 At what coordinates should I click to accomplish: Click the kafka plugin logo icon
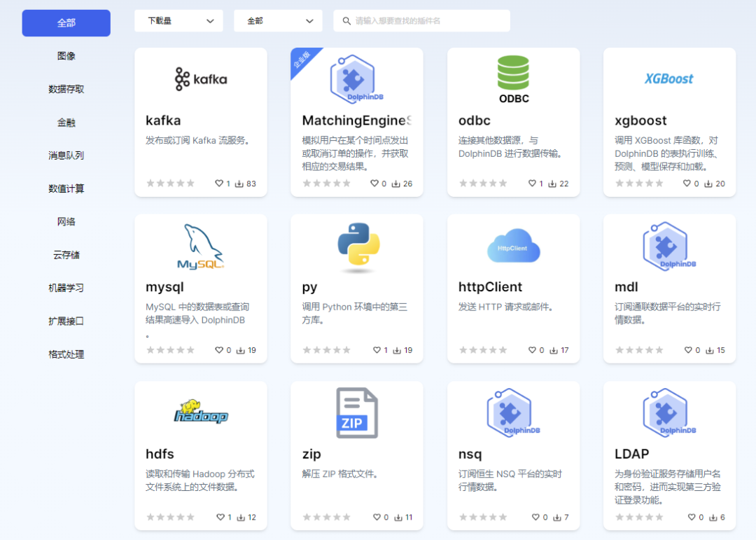pos(201,78)
